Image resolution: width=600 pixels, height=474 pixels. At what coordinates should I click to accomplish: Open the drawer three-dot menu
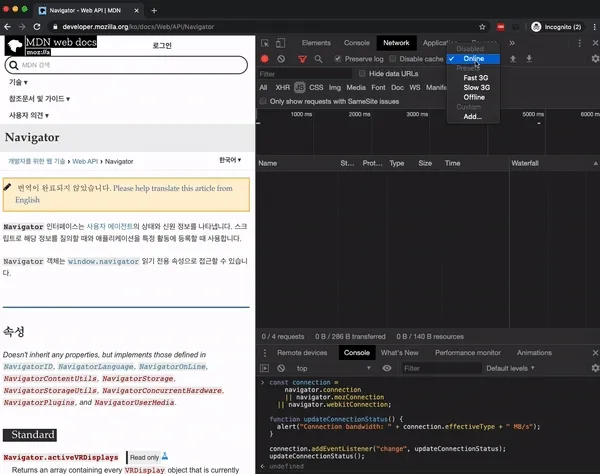coord(265,353)
